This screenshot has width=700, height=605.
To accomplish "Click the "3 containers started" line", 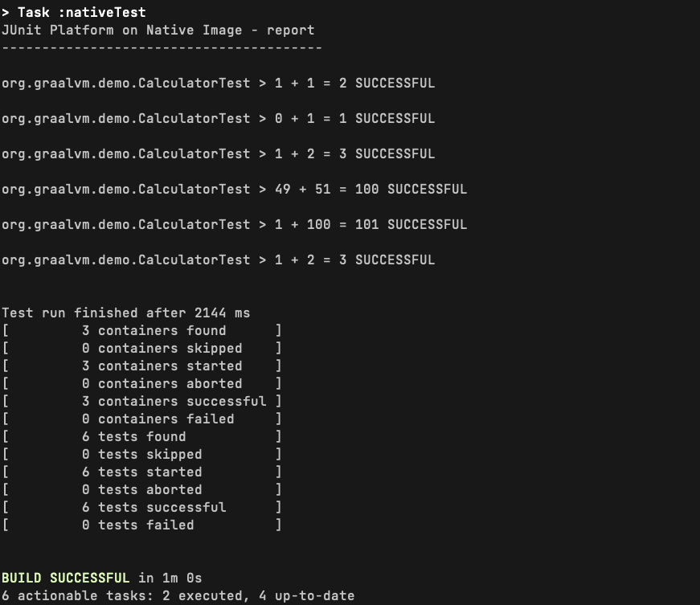I will tap(162, 366).
